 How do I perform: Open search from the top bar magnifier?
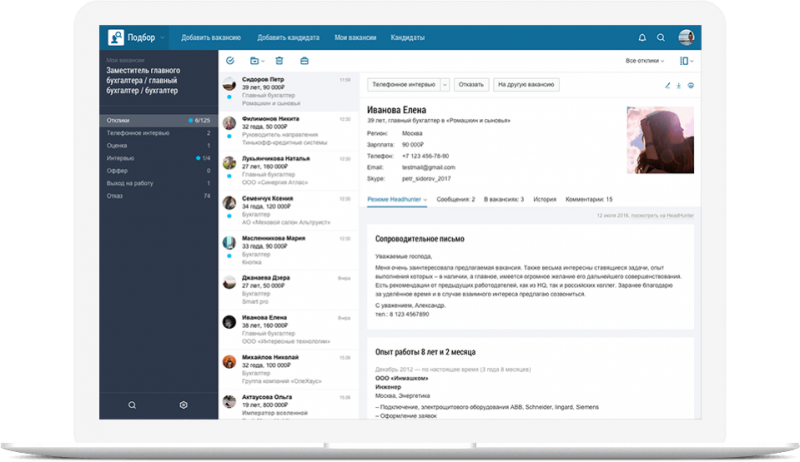pos(661,38)
